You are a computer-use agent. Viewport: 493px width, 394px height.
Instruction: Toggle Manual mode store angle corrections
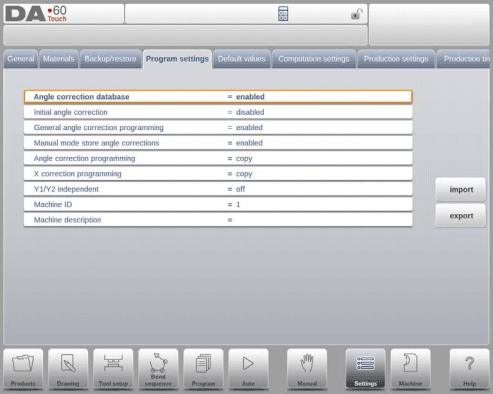218,143
